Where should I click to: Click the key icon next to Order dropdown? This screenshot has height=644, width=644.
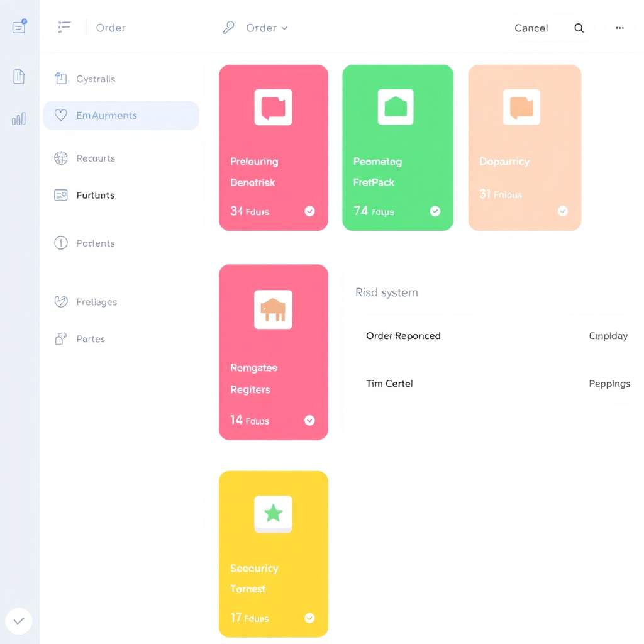pyautogui.click(x=228, y=28)
